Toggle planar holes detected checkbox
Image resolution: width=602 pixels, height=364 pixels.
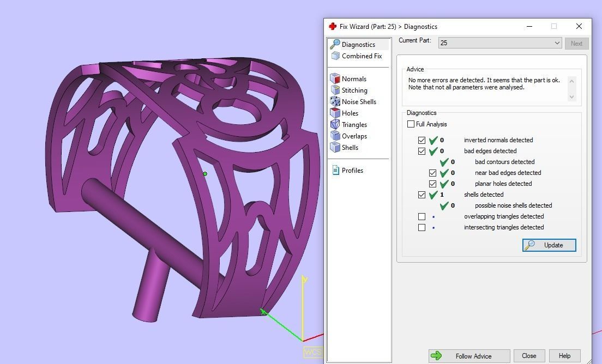coord(433,184)
